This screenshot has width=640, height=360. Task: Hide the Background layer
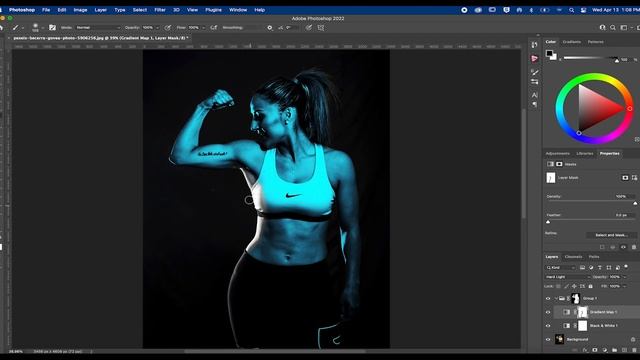548,339
